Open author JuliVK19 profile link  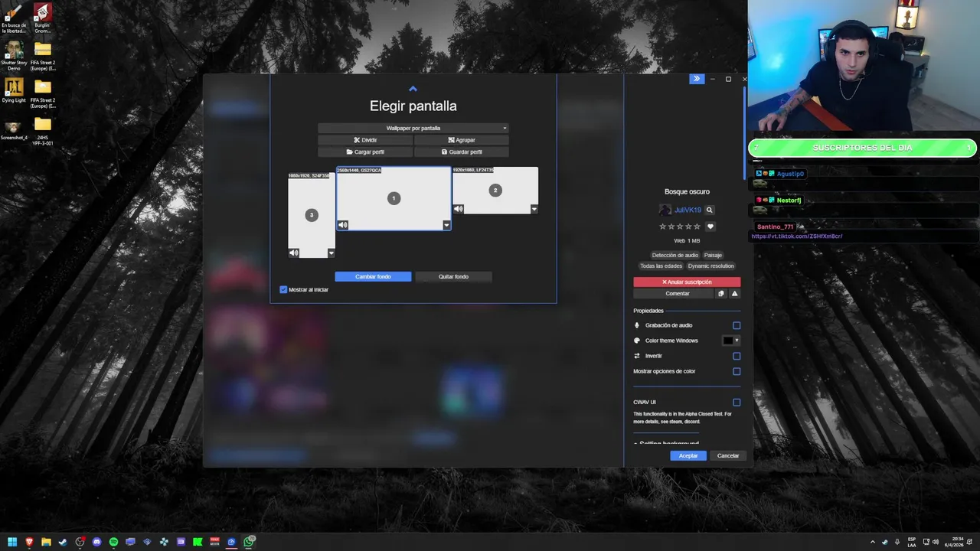point(688,210)
